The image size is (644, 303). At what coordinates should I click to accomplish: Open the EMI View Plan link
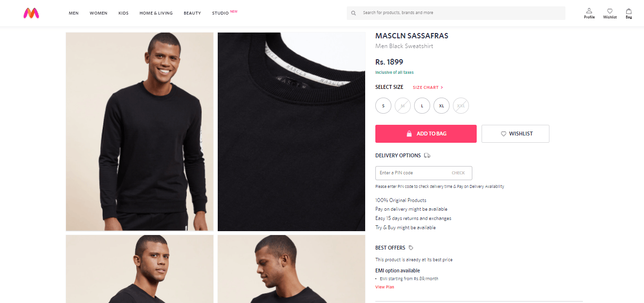(x=385, y=287)
